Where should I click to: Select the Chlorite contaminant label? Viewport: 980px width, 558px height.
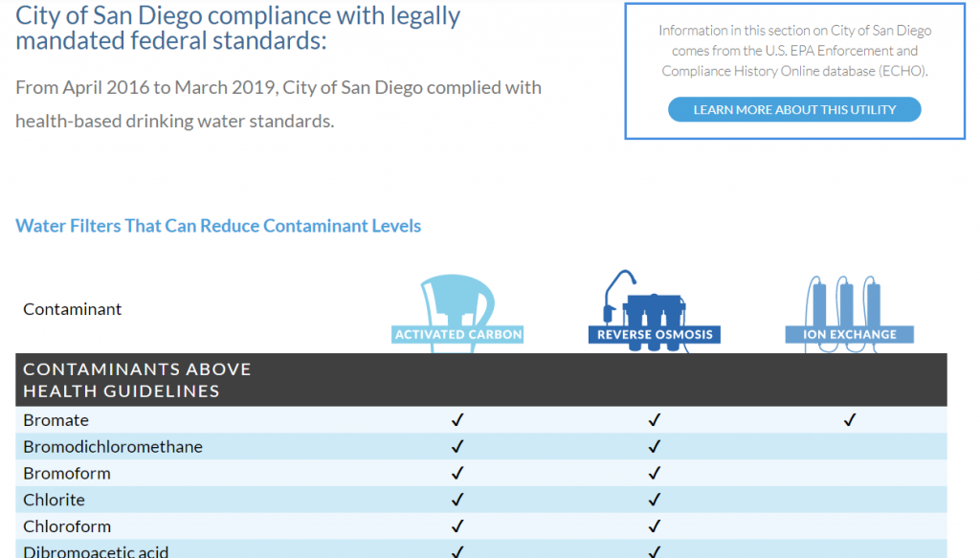pos(54,500)
